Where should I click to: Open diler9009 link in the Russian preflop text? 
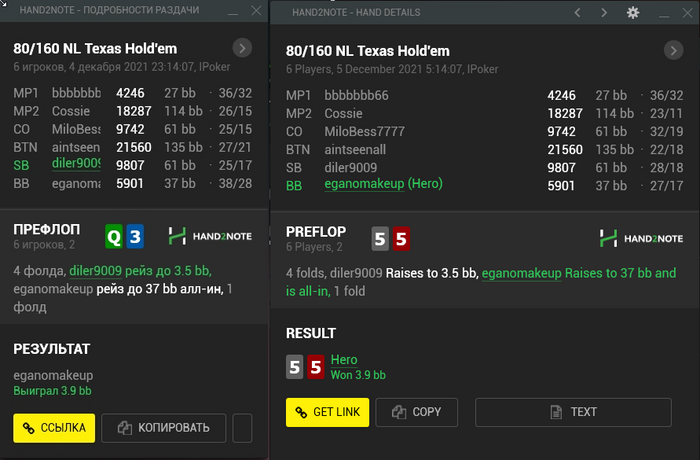(x=96, y=271)
